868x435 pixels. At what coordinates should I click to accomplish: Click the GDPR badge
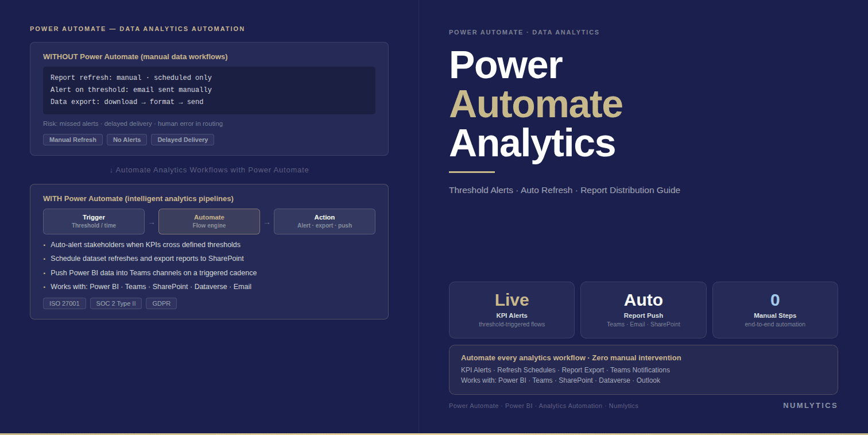coord(161,303)
